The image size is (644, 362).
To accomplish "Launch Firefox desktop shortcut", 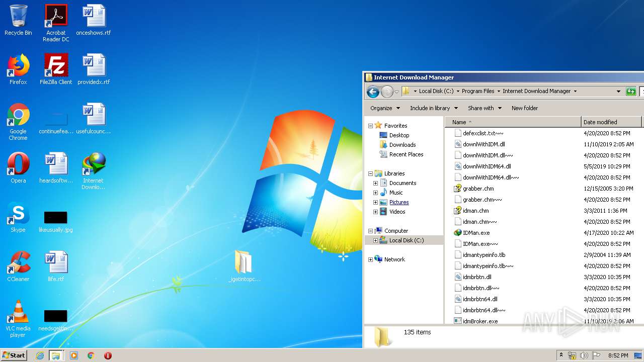I will pos(18,69).
